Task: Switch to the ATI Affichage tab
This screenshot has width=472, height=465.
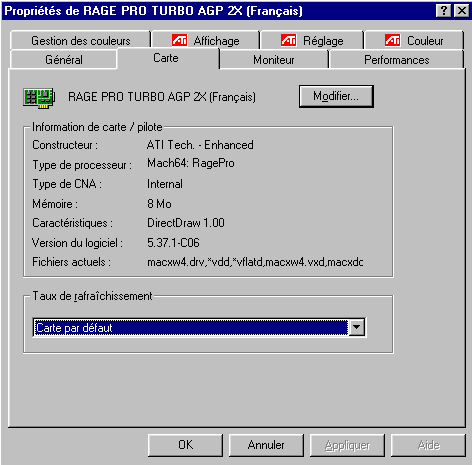Action: coord(206,41)
